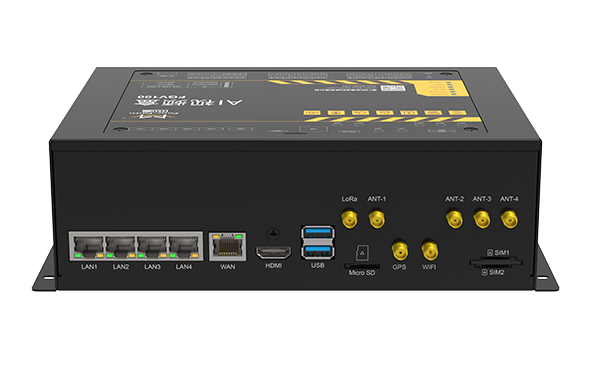The width and height of the screenshot is (600, 372).
Task: Click the SIM1 label icon
Action: [x=490, y=253]
